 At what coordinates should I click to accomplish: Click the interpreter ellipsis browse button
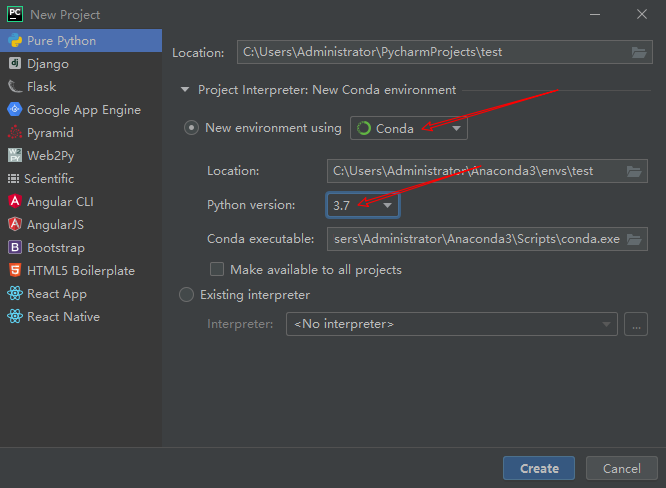pyautogui.click(x=636, y=324)
